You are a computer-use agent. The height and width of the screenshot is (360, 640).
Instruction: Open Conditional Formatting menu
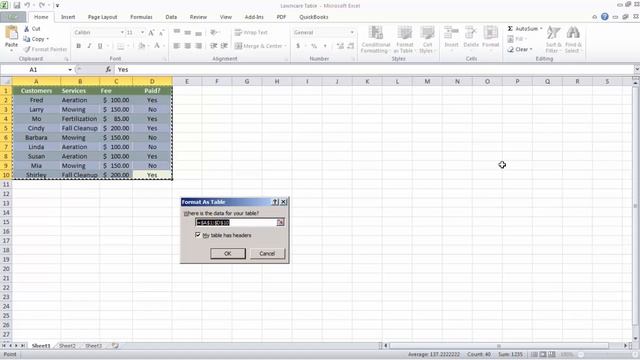(376, 40)
